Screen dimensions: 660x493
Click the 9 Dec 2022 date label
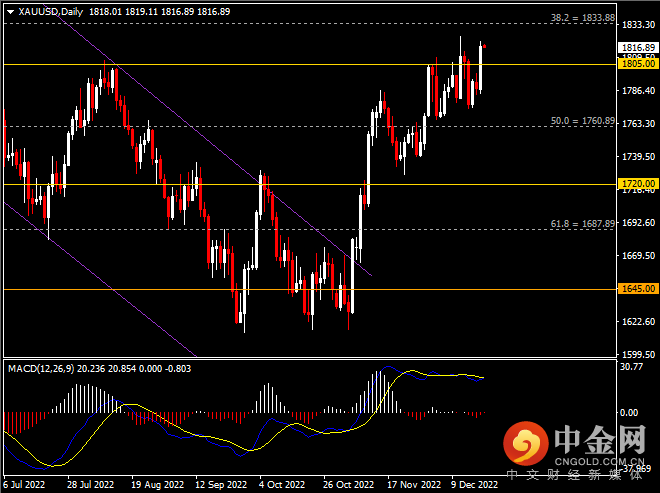(474, 484)
